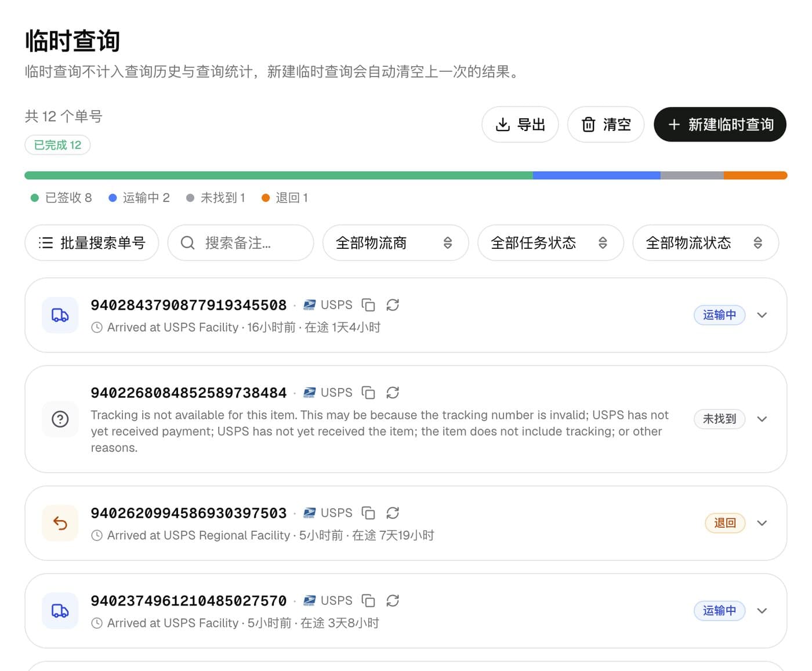Click the 共 12 个单号 count label
The height and width of the screenshot is (671, 812).
tap(64, 117)
